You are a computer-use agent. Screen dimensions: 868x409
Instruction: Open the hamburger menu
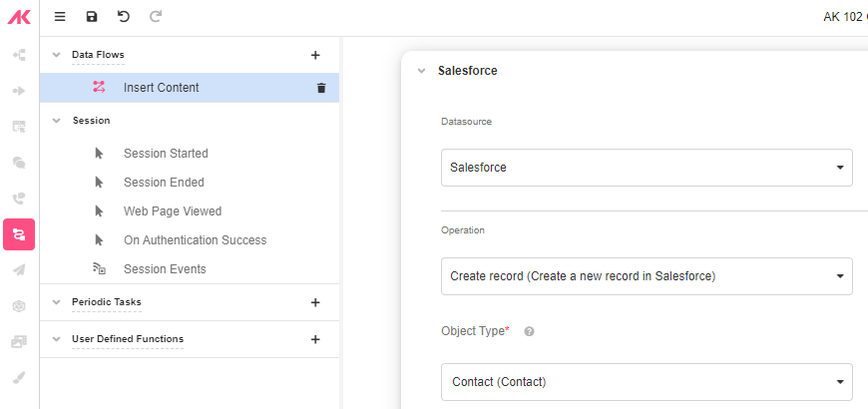point(60,17)
